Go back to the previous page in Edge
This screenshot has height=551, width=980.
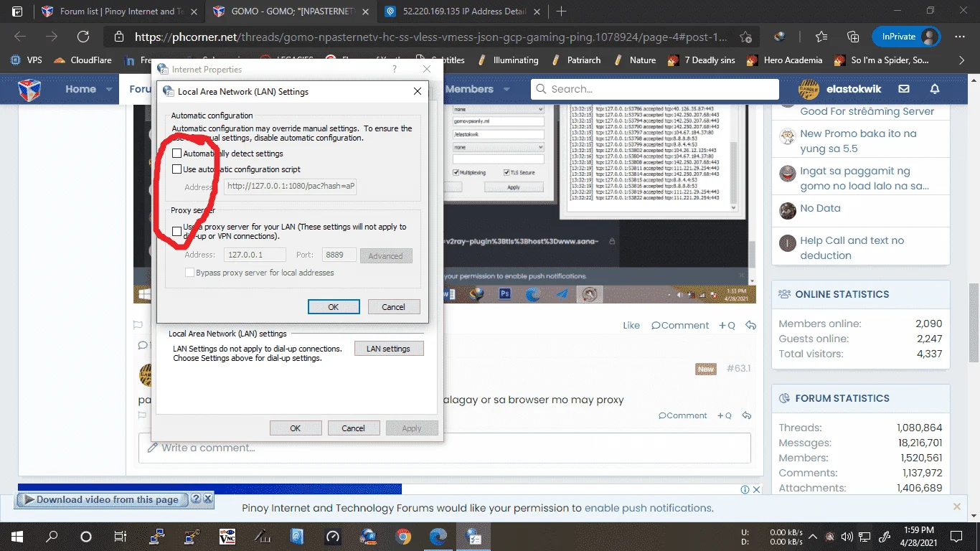point(20,37)
